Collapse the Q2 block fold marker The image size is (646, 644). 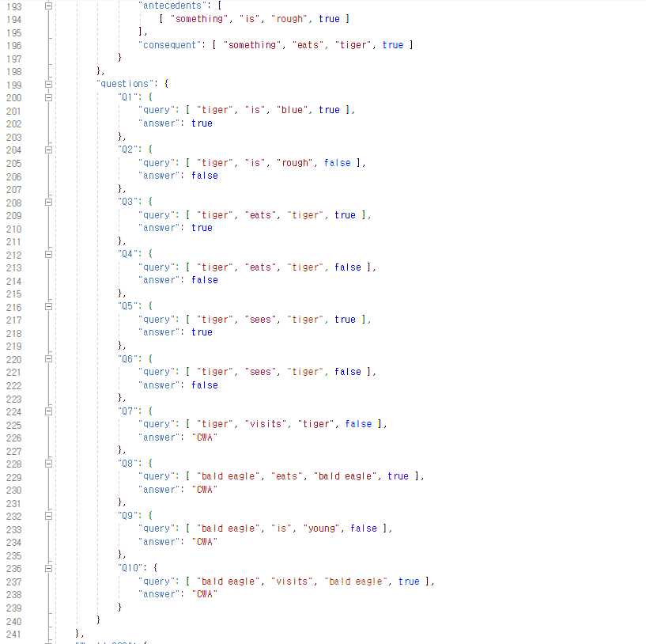[x=48, y=150]
